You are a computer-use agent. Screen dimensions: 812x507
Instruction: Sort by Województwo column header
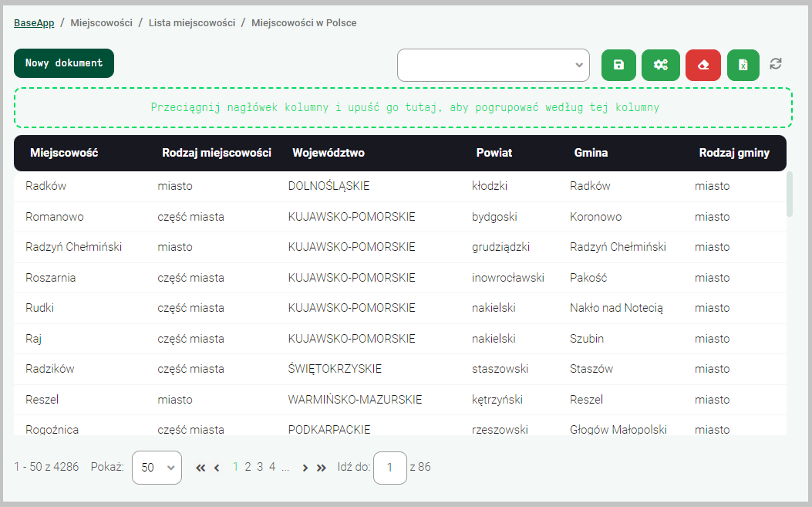[329, 153]
